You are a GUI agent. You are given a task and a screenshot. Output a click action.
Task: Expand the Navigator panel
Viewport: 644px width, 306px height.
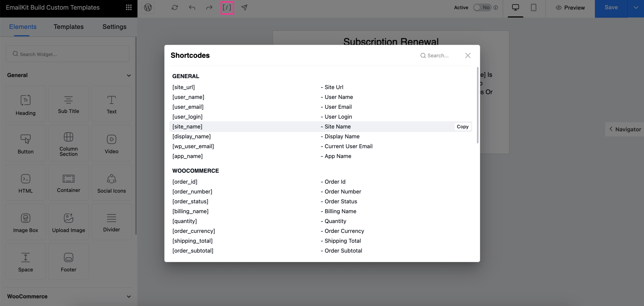coord(625,129)
